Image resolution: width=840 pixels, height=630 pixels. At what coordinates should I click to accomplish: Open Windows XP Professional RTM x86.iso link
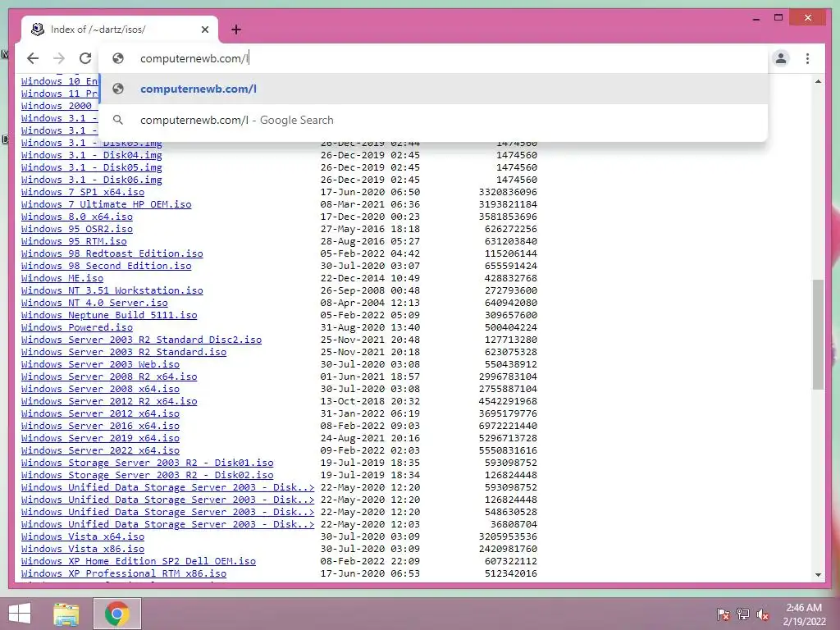tap(124, 574)
